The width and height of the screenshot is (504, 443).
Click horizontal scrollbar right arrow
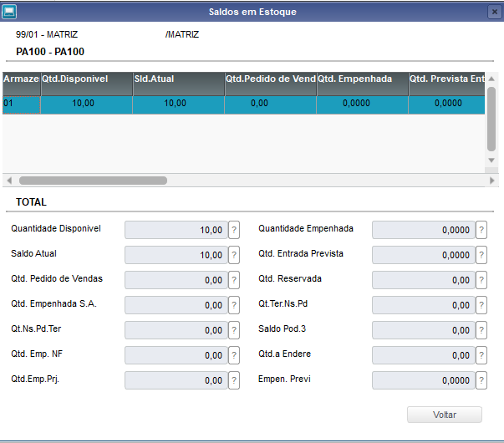point(491,181)
